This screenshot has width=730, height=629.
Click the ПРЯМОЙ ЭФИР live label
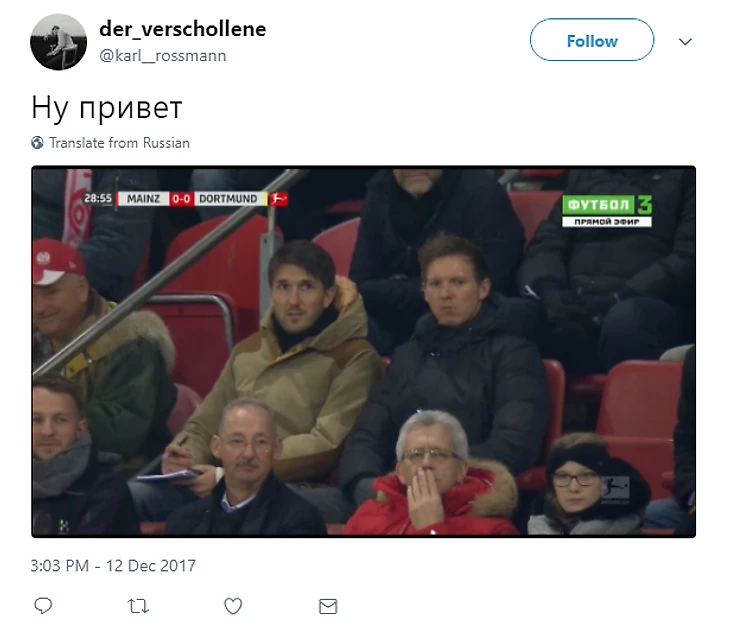tap(607, 222)
